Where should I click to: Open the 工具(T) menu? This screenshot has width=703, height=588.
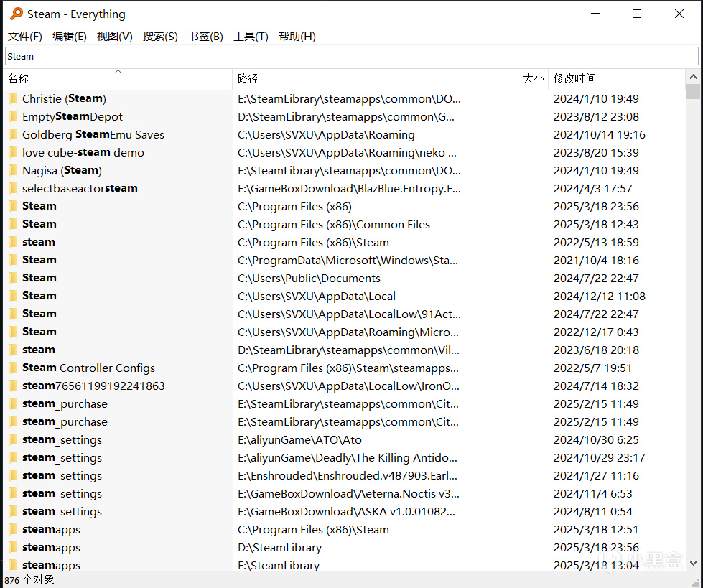[251, 37]
